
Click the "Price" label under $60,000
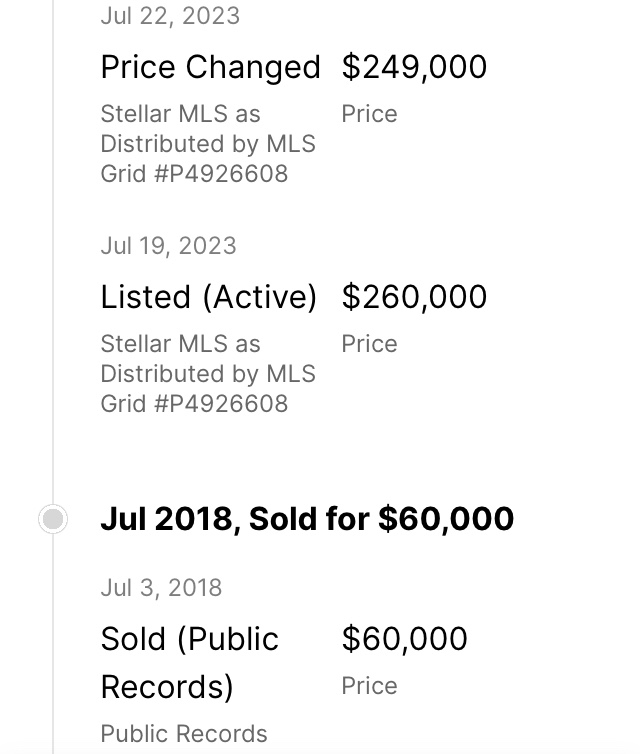(369, 686)
